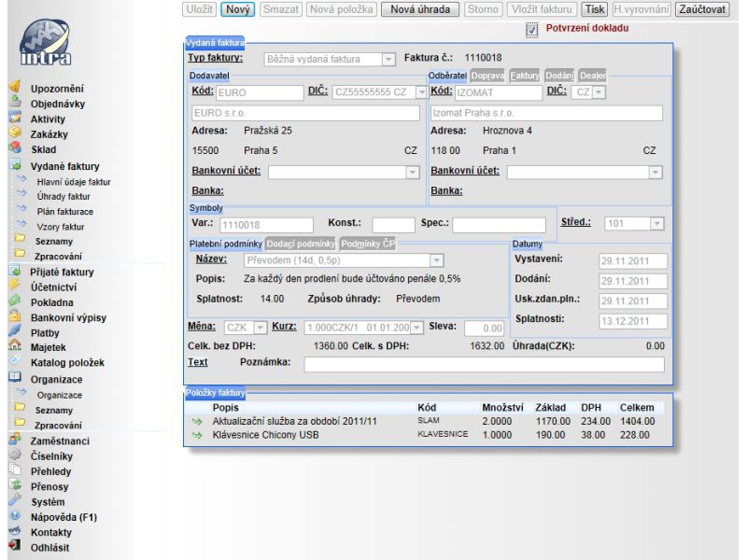Click the Odhlásit logout icon
This screenshot has width=747, height=560.
click(15, 546)
